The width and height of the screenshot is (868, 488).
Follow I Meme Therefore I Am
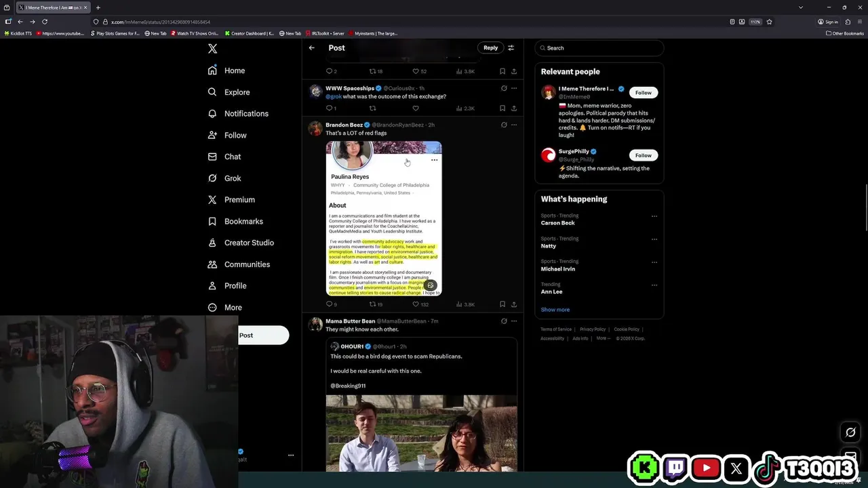[x=644, y=93]
